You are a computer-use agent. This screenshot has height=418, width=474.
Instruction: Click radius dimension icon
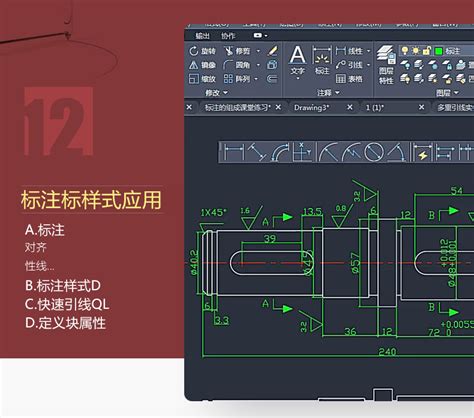[328, 152]
